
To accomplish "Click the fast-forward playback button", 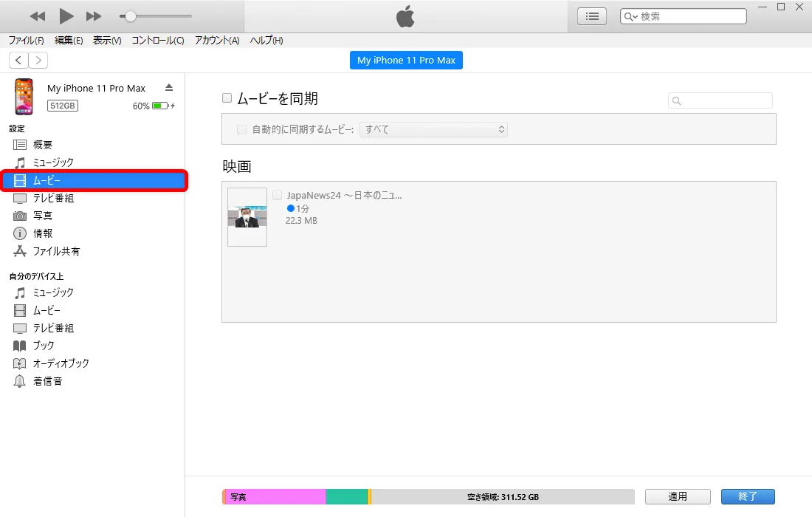I will coord(93,16).
